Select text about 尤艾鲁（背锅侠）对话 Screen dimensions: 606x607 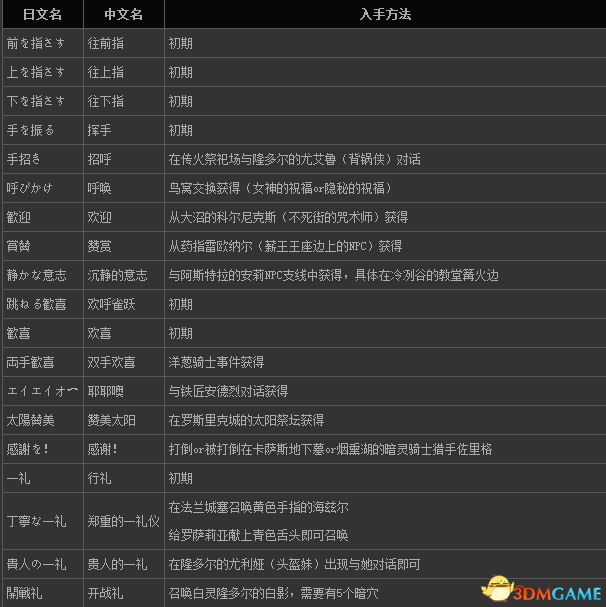(x=294, y=159)
